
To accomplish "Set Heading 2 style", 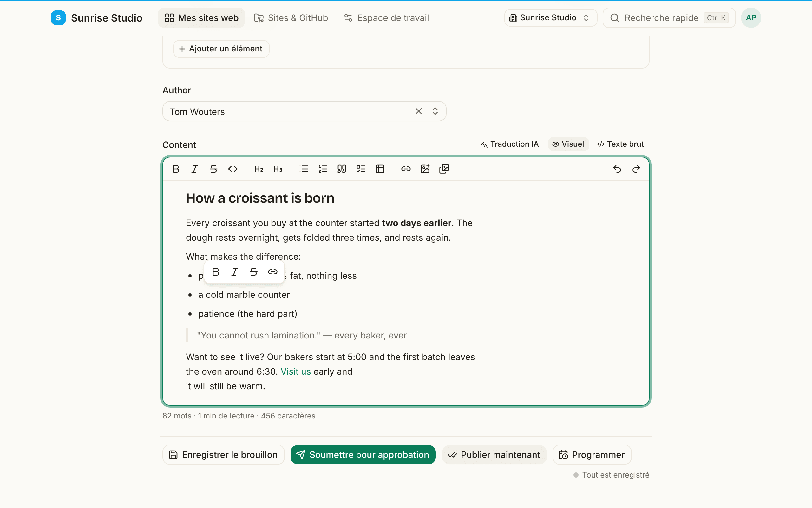I will click(x=259, y=169).
